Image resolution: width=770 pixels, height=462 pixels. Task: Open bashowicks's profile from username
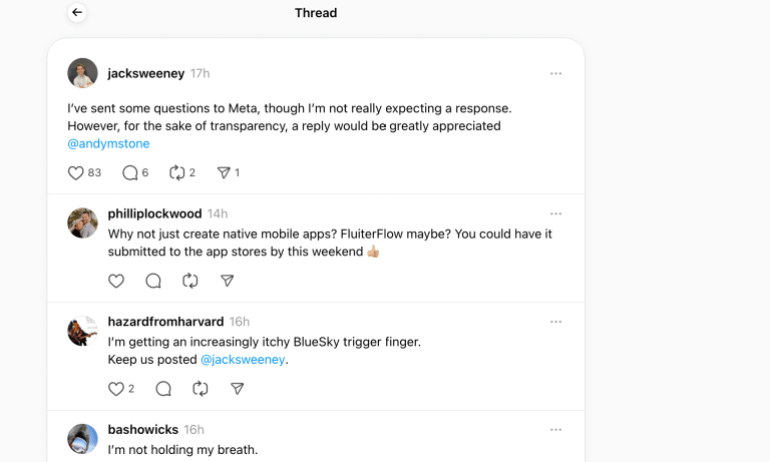[x=143, y=430]
